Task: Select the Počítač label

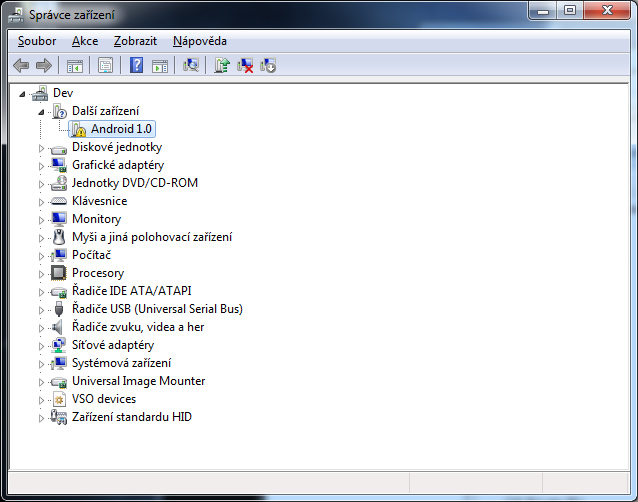Action: pyautogui.click(x=92, y=255)
